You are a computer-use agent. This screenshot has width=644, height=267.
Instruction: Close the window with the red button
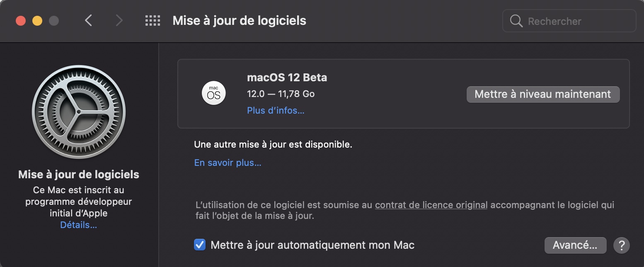click(x=21, y=21)
